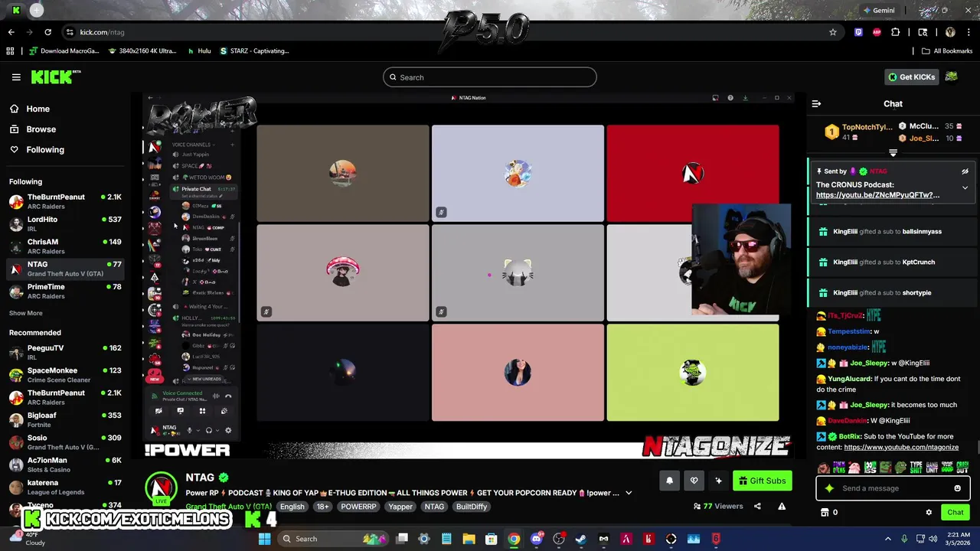Open Chrome profile avatar
980x551 pixels.
950,32
